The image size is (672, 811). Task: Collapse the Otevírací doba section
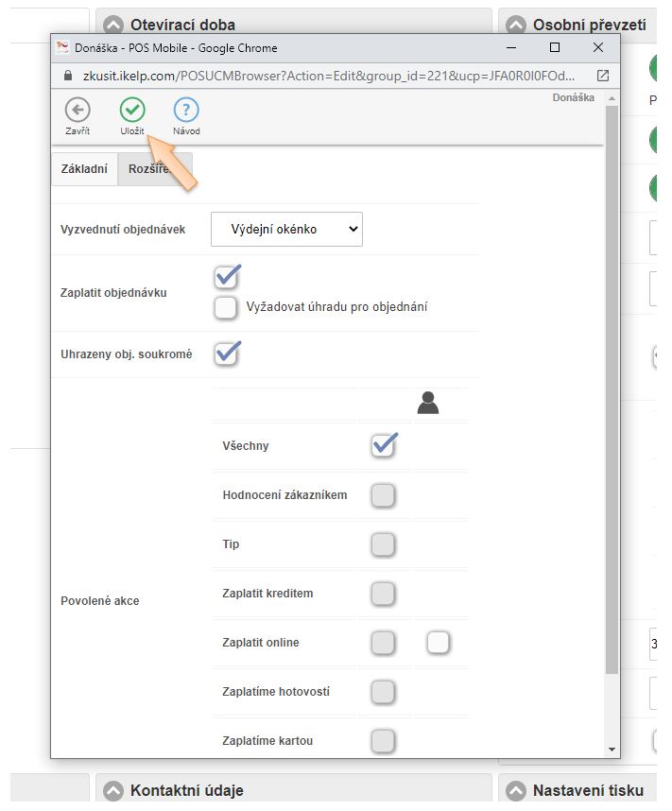pos(114,26)
